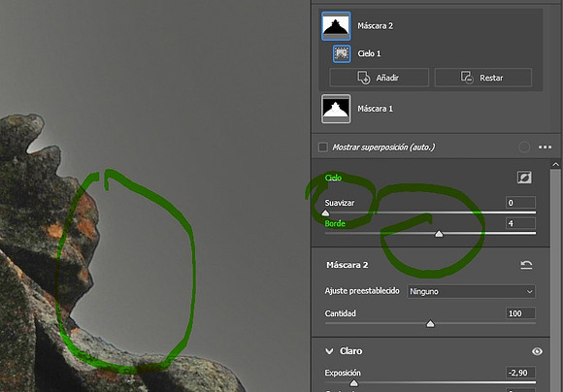Click the Máscara 2 settings heading
This screenshot has height=392, width=563.
pyautogui.click(x=347, y=265)
